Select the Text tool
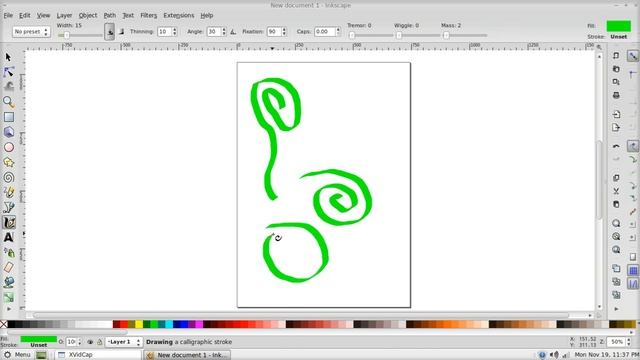The image size is (640, 360). [9, 238]
